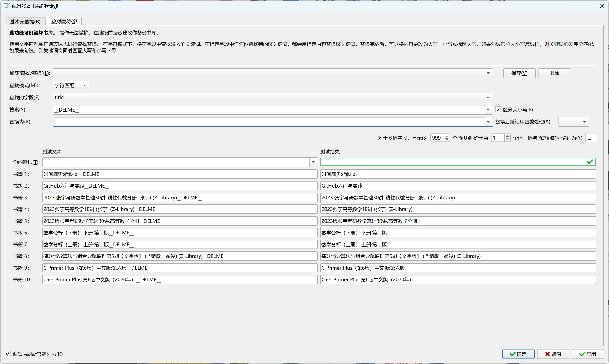Open the 搜索 history dropdown arrow

tap(488, 110)
